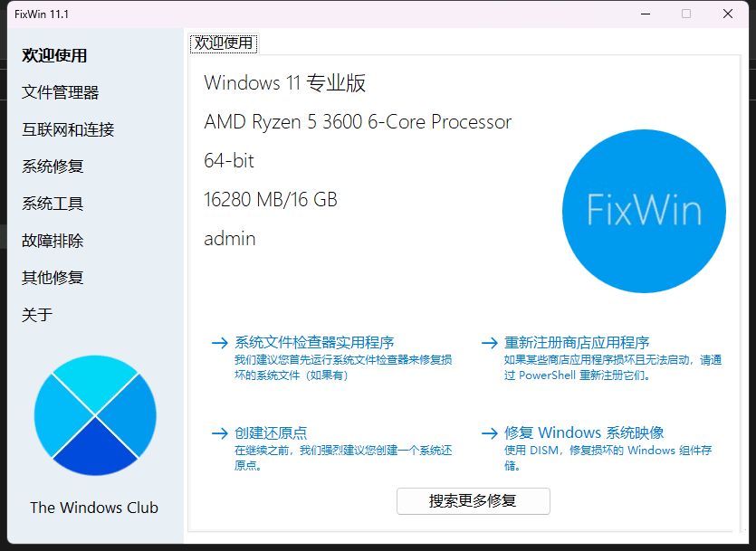This screenshot has height=551, width=756.
Task: Switch to 故障排除 section
Action: click(x=53, y=241)
